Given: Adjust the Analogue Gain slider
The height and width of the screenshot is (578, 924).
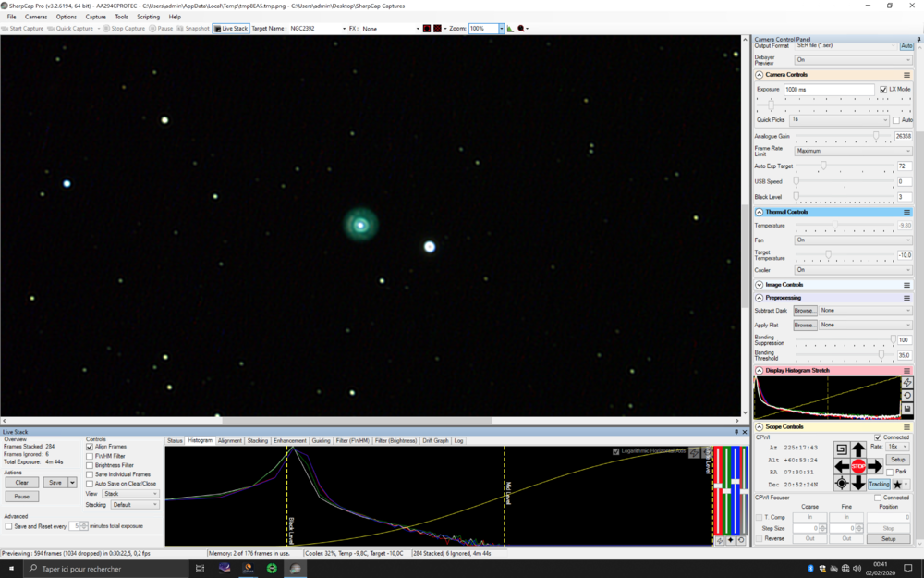Looking at the screenshot, I should click(876, 136).
